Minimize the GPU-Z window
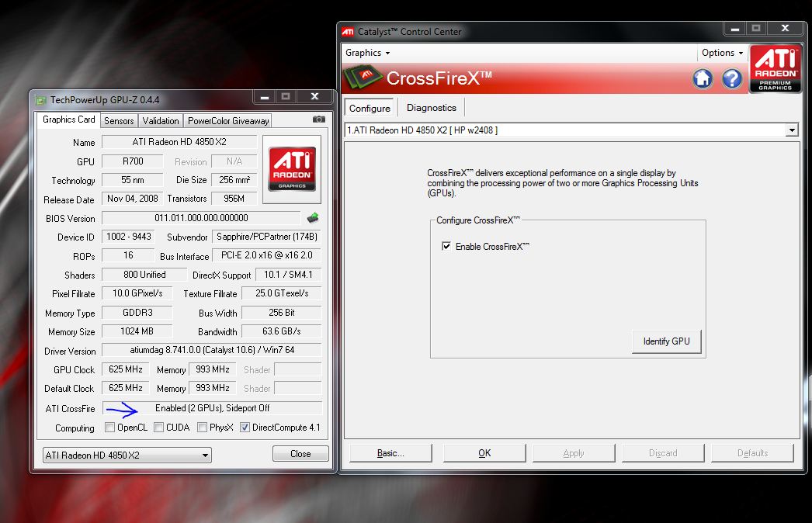Screen dimensions: 812x523 click(x=265, y=96)
